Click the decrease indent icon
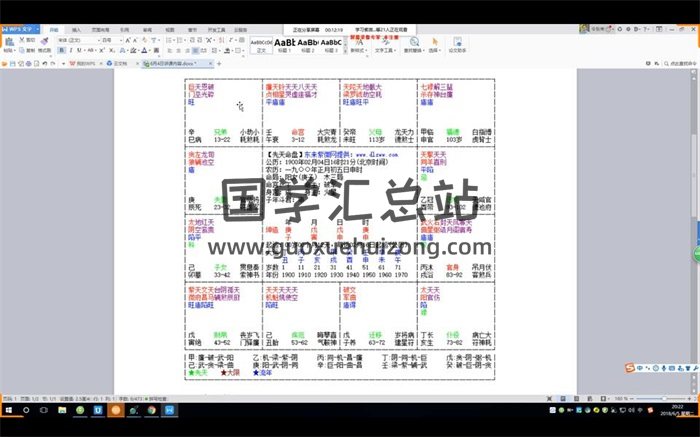Viewport: 700px width, 437px height. pyautogui.click(x=193, y=40)
